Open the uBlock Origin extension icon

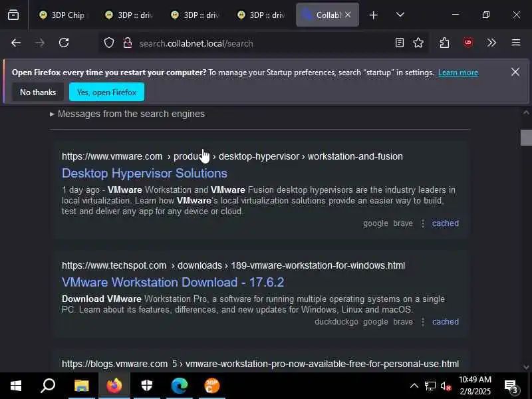(468, 43)
